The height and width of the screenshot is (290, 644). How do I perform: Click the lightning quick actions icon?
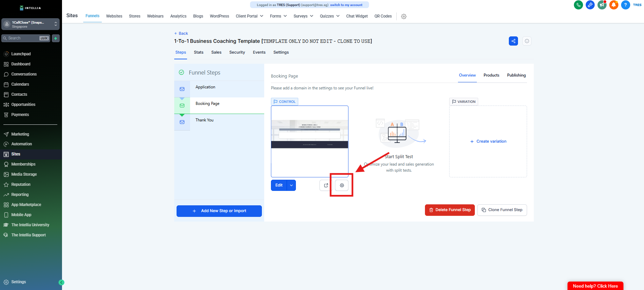(56, 38)
